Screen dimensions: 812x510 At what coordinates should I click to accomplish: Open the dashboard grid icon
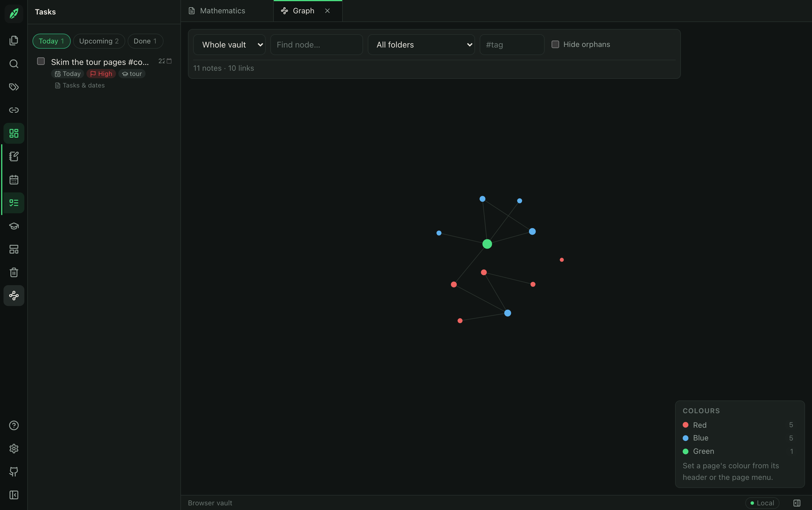click(x=14, y=133)
